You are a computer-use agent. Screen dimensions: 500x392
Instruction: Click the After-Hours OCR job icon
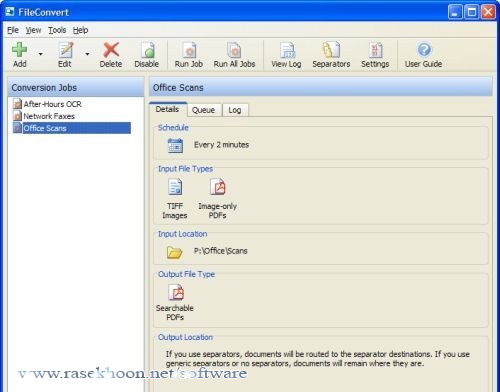pyautogui.click(x=17, y=104)
